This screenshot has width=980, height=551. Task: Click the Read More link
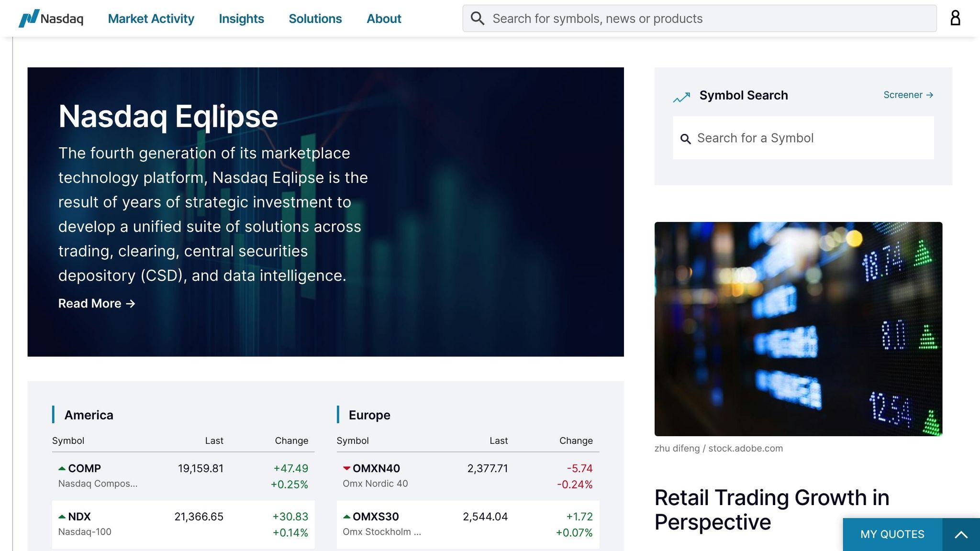click(x=97, y=303)
